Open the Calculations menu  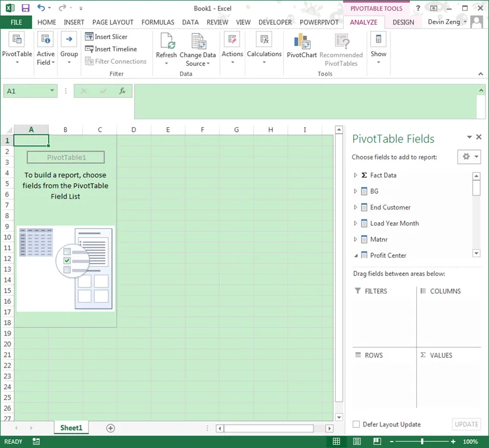pos(264,48)
